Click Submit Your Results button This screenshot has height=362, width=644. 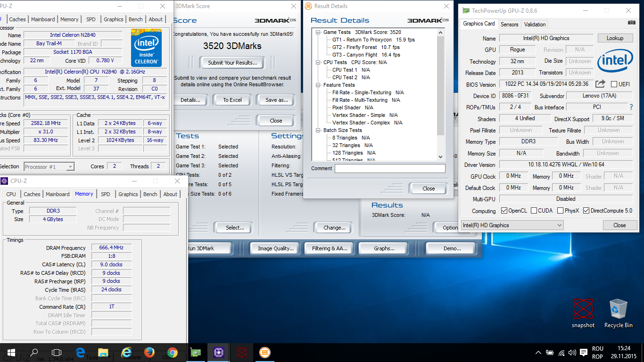[x=232, y=62]
